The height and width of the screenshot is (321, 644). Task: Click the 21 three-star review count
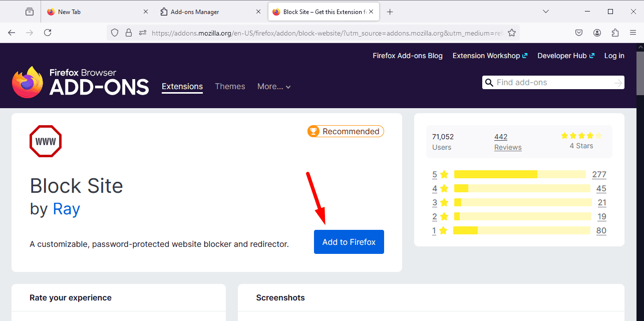pyautogui.click(x=602, y=202)
